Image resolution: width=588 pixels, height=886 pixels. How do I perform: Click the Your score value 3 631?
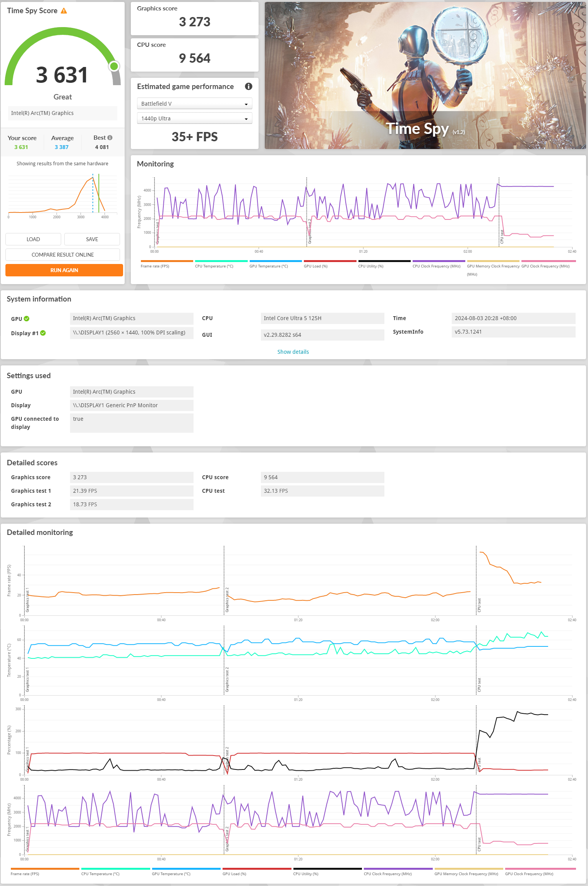click(21, 147)
